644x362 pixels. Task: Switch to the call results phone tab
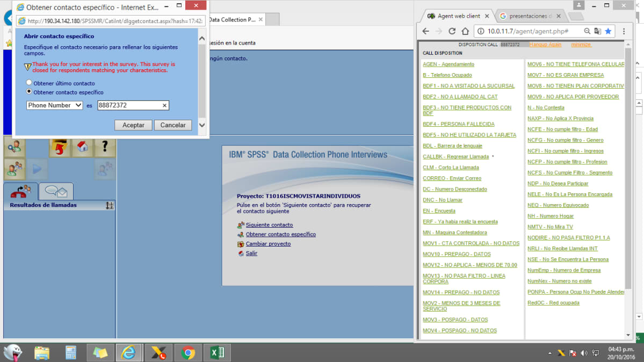coord(20,192)
